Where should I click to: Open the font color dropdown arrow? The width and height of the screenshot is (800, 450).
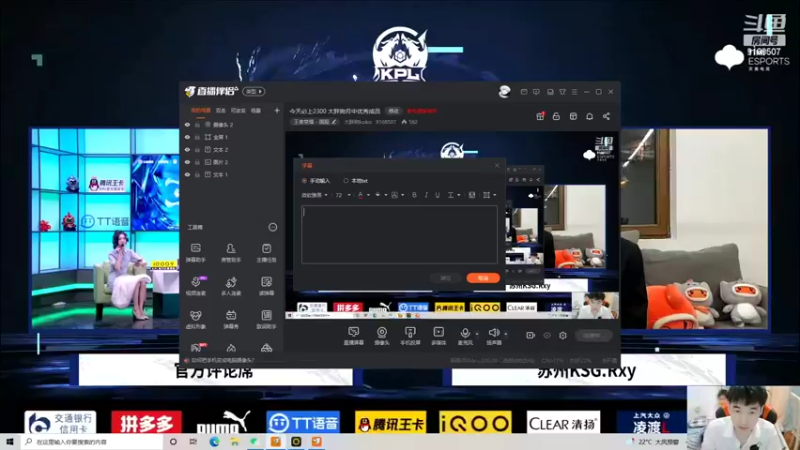368,195
